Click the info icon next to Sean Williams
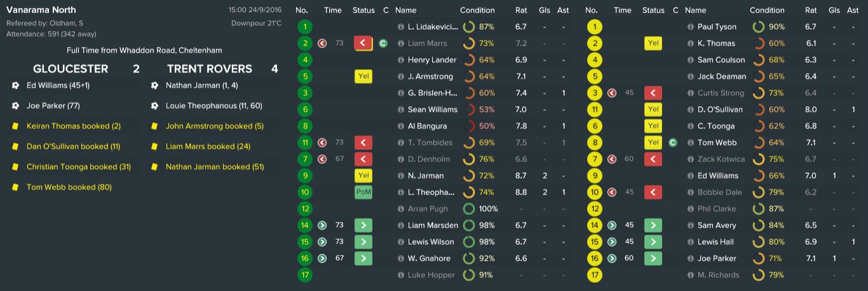Viewport: 868px width, 291px height. point(401,109)
